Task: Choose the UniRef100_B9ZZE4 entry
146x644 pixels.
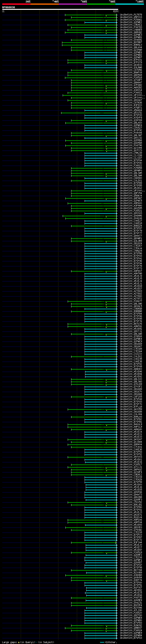Action: coord(131,605)
